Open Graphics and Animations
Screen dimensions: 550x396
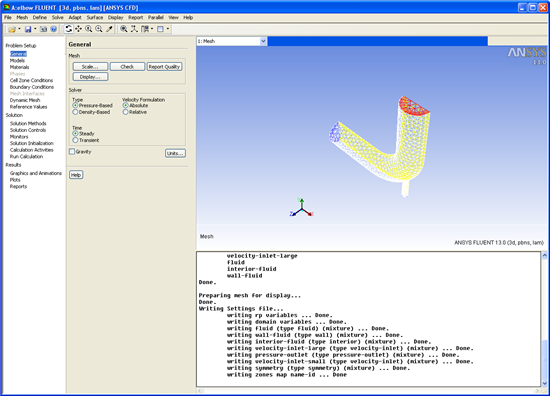click(x=36, y=173)
